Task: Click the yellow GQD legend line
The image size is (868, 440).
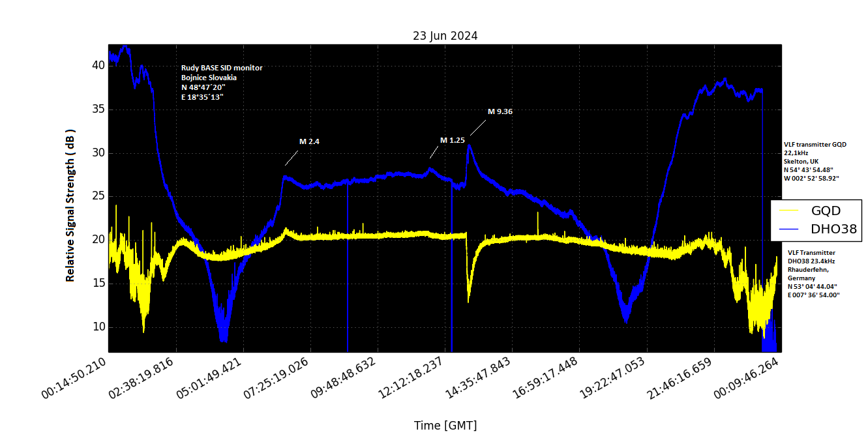Action: tap(790, 211)
